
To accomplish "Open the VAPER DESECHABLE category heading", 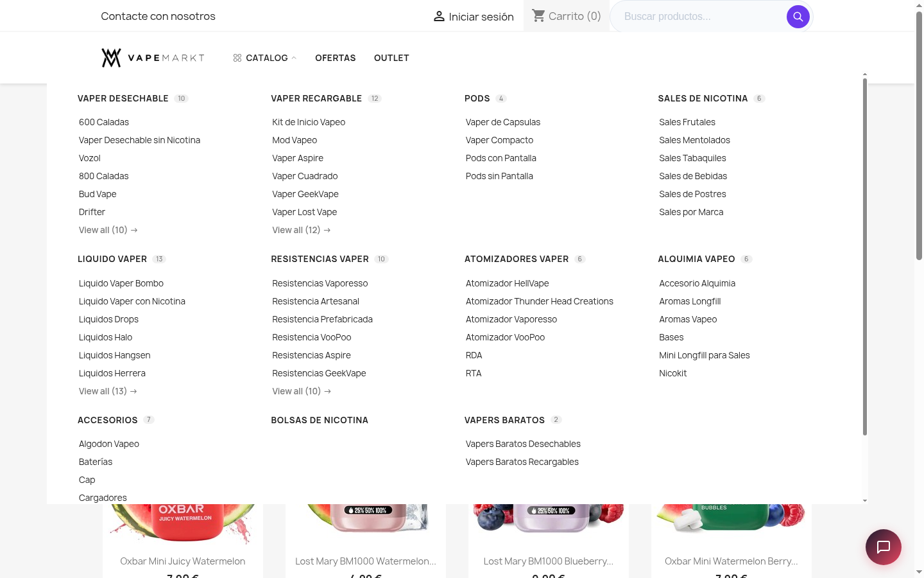I will (x=123, y=98).
